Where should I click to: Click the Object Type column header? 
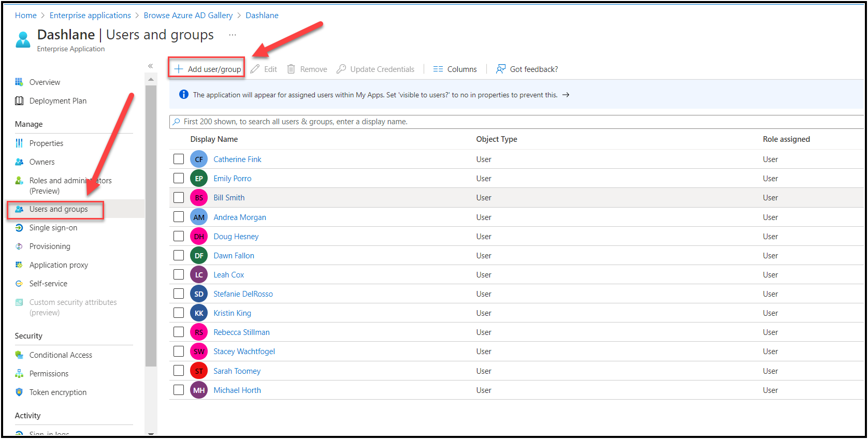497,139
